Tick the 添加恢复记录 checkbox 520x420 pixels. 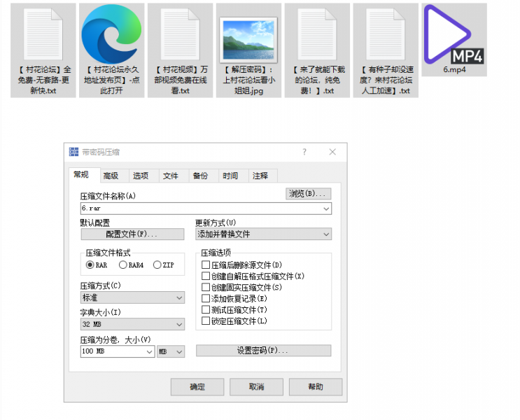point(206,299)
